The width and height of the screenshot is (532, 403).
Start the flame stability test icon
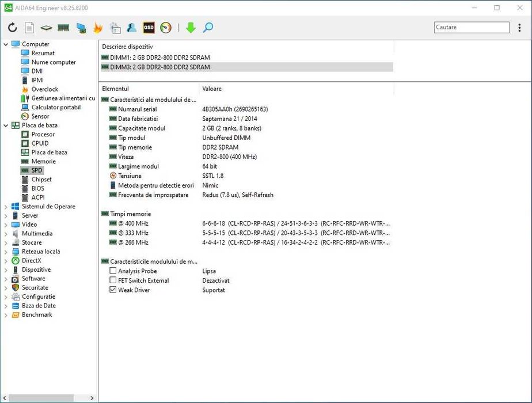[98, 28]
